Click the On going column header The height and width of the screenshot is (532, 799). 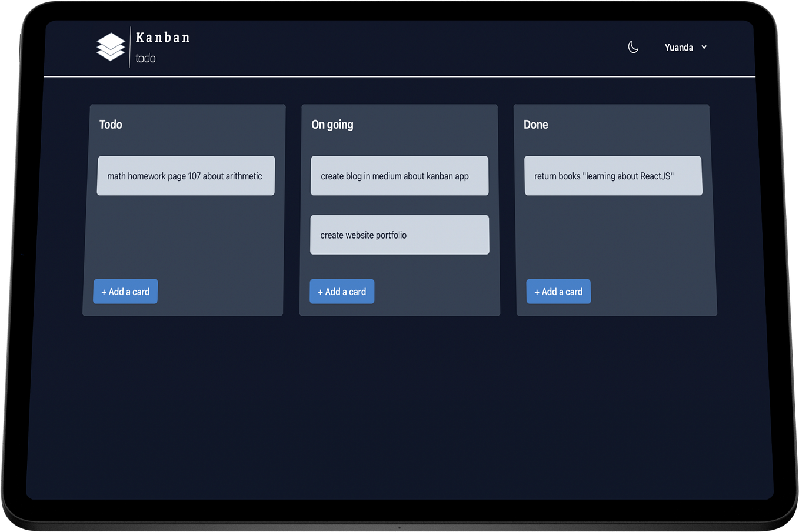click(x=332, y=124)
